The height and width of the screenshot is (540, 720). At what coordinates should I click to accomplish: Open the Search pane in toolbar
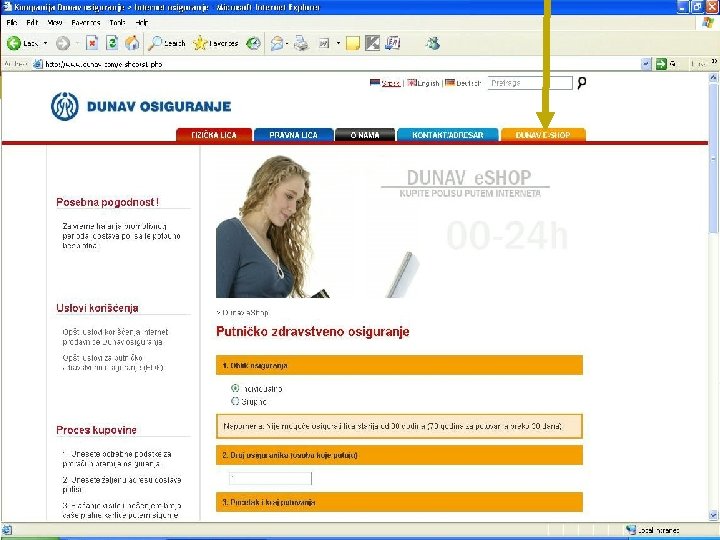(167, 43)
